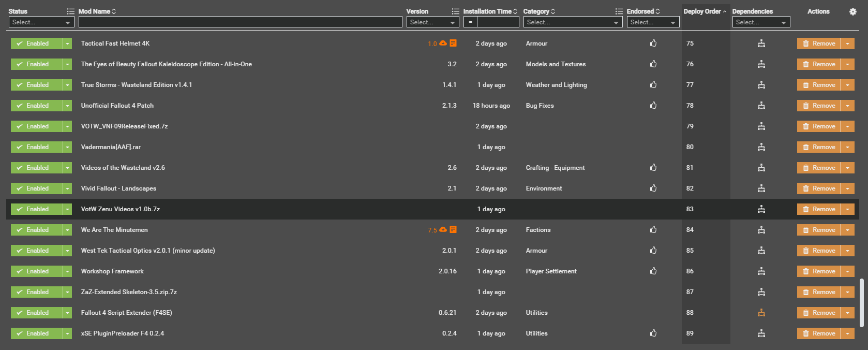868x350 pixels.
Task: Endorse the True Storms mod thumbs-up
Action: click(x=653, y=85)
